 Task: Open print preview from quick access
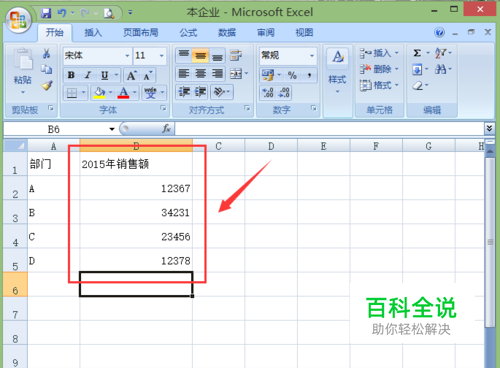pos(109,13)
